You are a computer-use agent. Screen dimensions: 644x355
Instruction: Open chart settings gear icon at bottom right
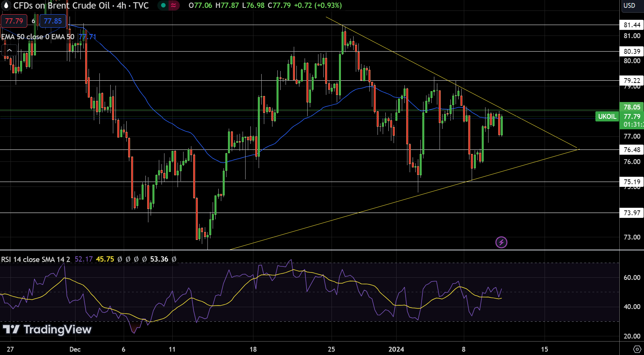(x=637, y=349)
